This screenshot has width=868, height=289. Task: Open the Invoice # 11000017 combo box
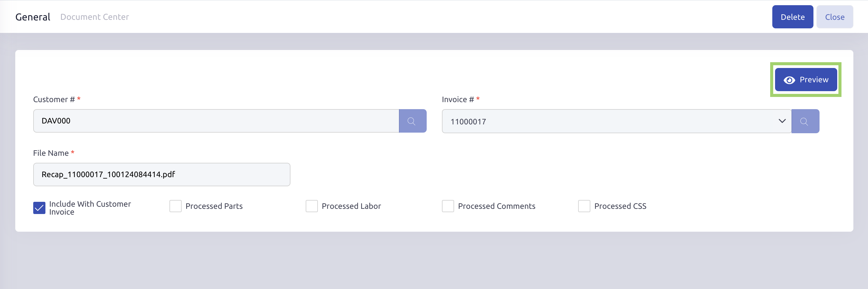[616, 121]
